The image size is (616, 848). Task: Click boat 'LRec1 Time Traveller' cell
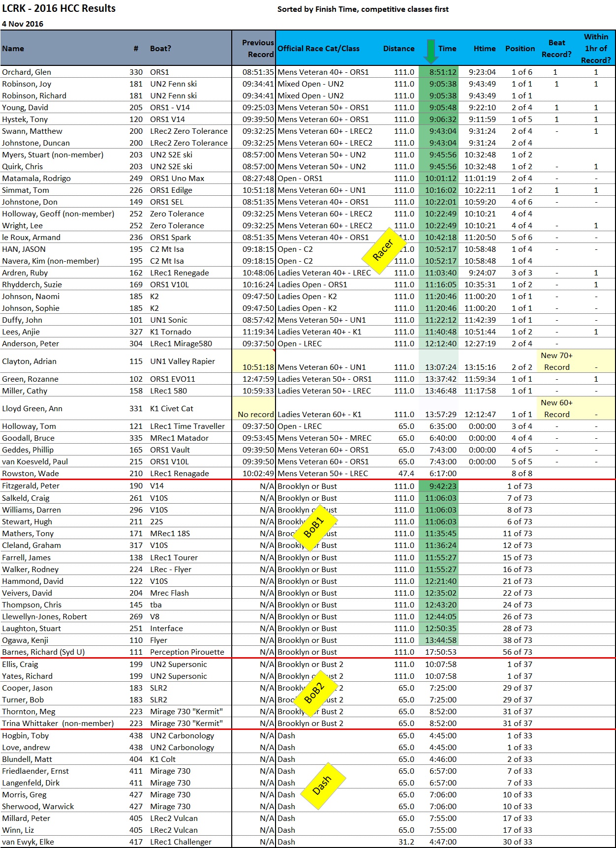point(187,426)
